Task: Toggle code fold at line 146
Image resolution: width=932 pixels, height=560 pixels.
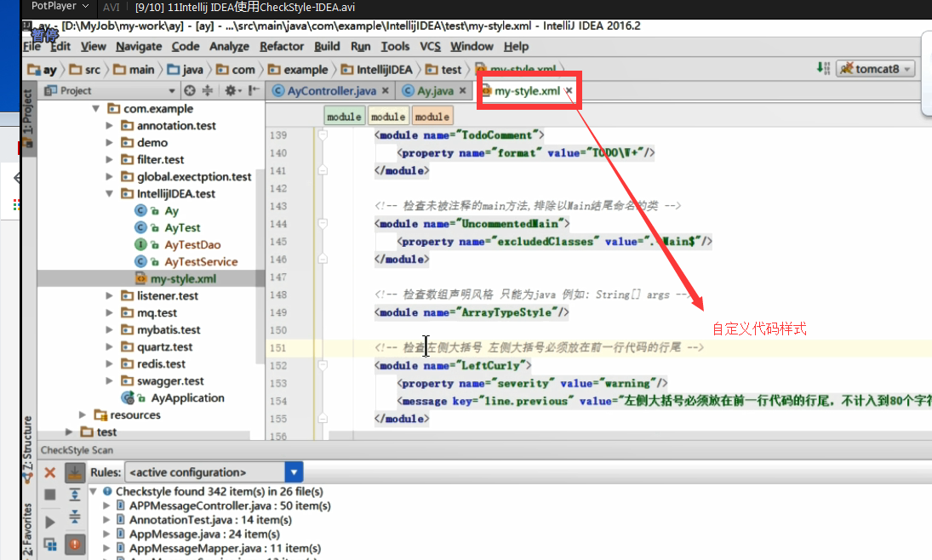Action: (323, 260)
